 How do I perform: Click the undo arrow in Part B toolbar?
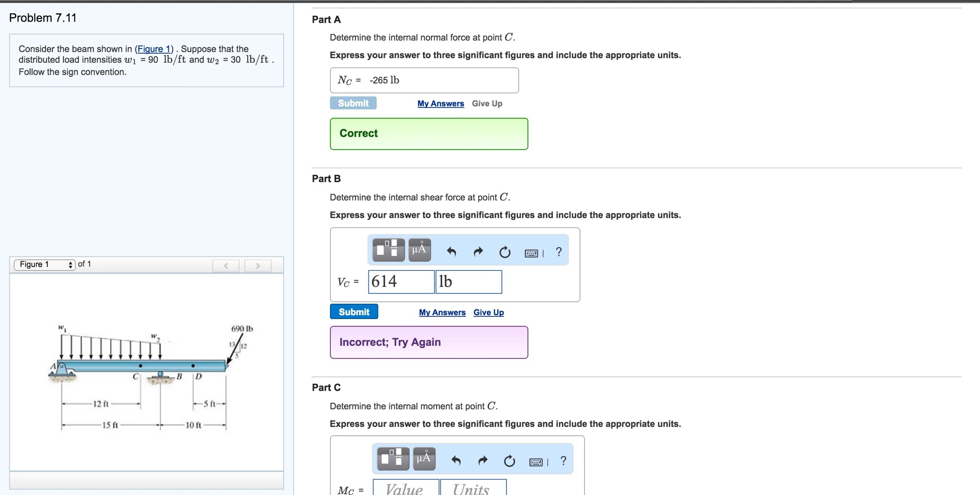tap(452, 252)
